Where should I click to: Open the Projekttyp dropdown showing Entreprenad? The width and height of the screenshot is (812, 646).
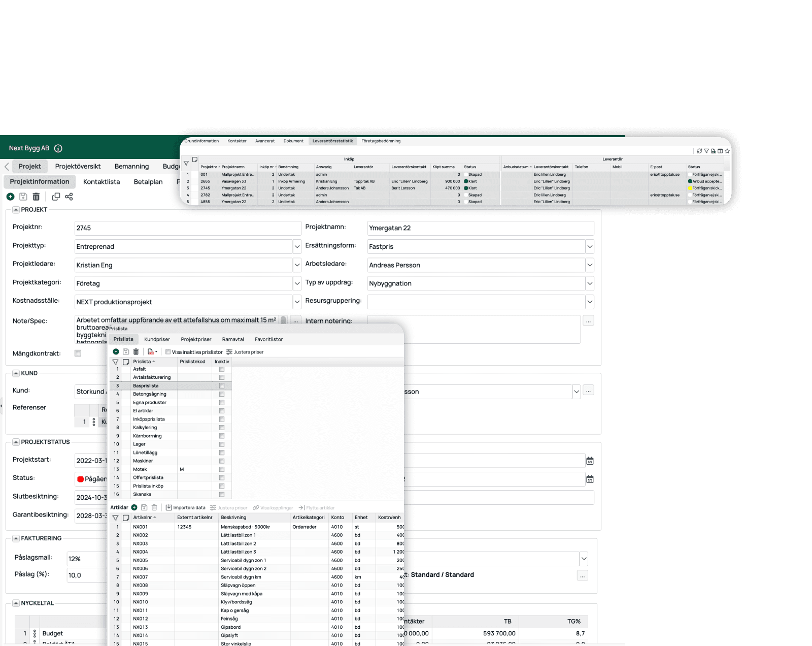pos(297,247)
